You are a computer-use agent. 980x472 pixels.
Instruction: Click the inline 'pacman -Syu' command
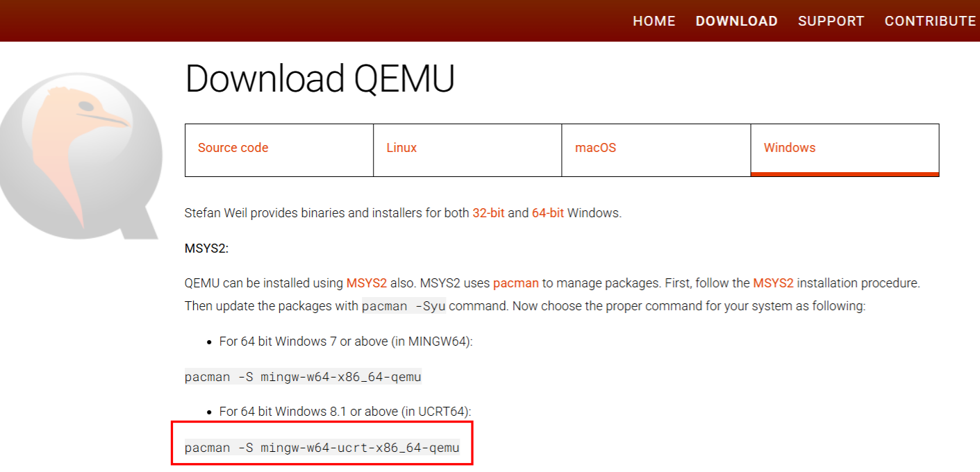(x=404, y=306)
